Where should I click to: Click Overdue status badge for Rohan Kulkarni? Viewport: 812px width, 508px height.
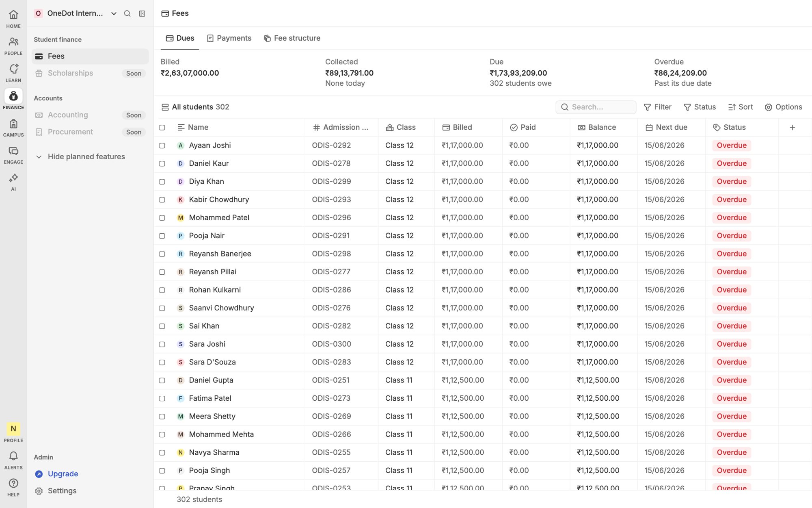731,290
